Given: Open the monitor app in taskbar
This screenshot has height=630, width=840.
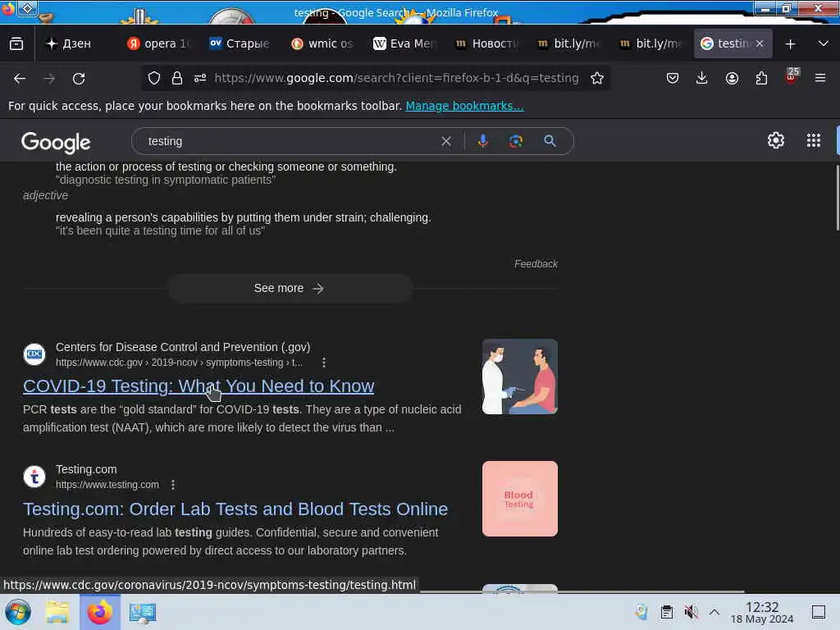Looking at the screenshot, I should (x=142, y=613).
